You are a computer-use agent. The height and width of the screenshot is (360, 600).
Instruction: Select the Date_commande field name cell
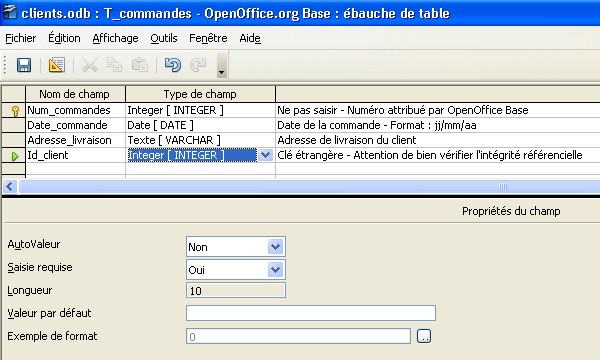[75, 125]
